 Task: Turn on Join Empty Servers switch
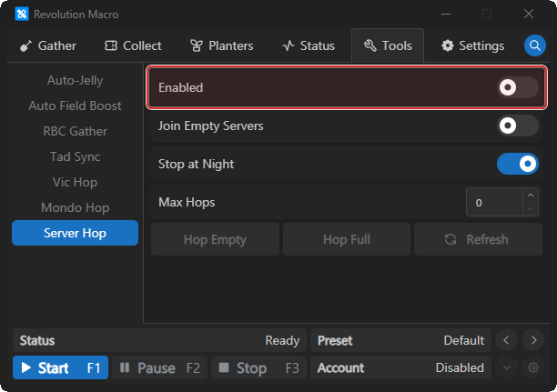[518, 126]
